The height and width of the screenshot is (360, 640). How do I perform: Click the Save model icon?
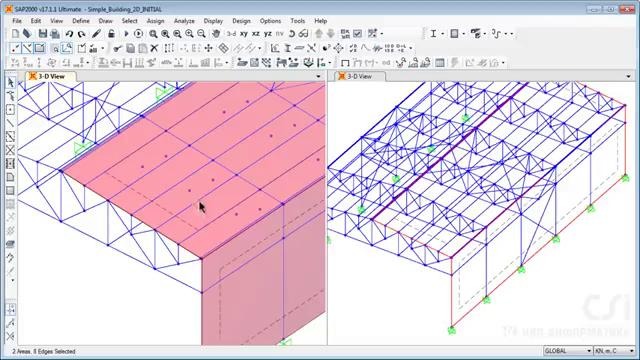42,34
